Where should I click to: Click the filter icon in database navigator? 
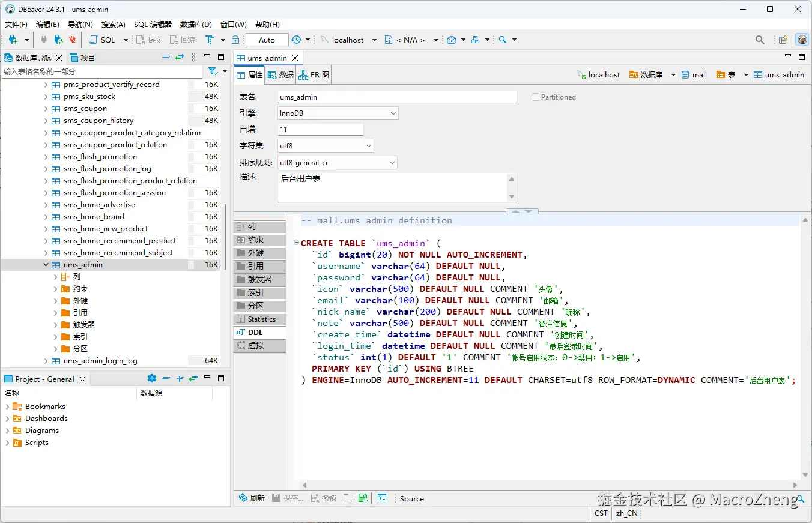(x=212, y=71)
